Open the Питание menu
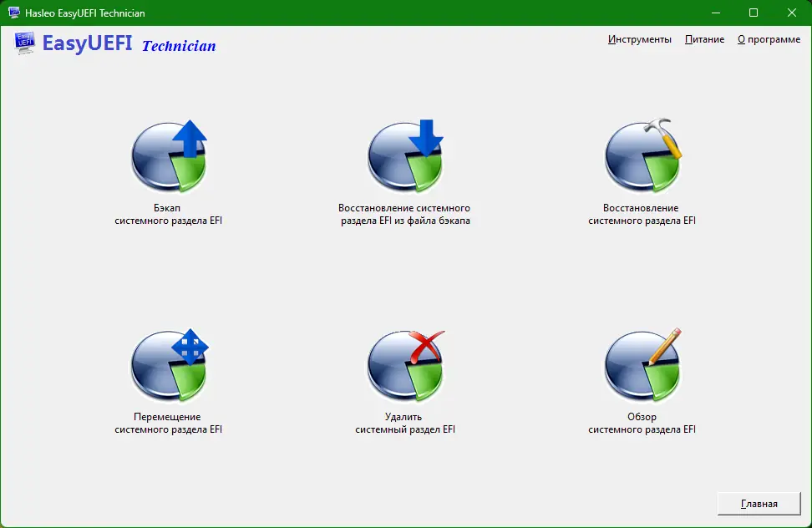This screenshot has height=528, width=812. tap(704, 39)
